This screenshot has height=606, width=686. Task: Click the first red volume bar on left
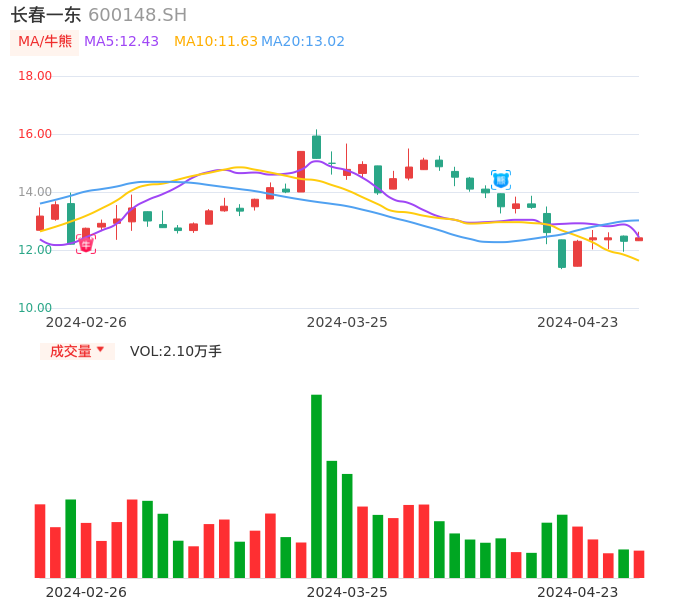[x=40, y=541]
